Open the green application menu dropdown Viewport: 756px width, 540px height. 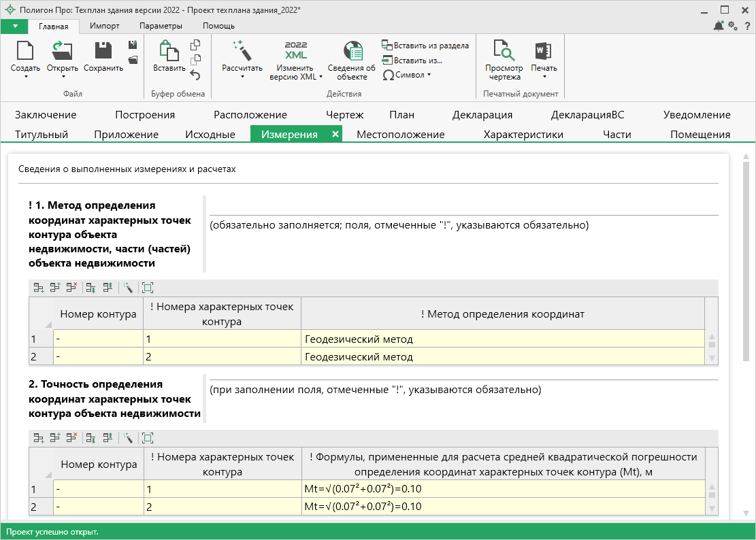[x=15, y=26]
